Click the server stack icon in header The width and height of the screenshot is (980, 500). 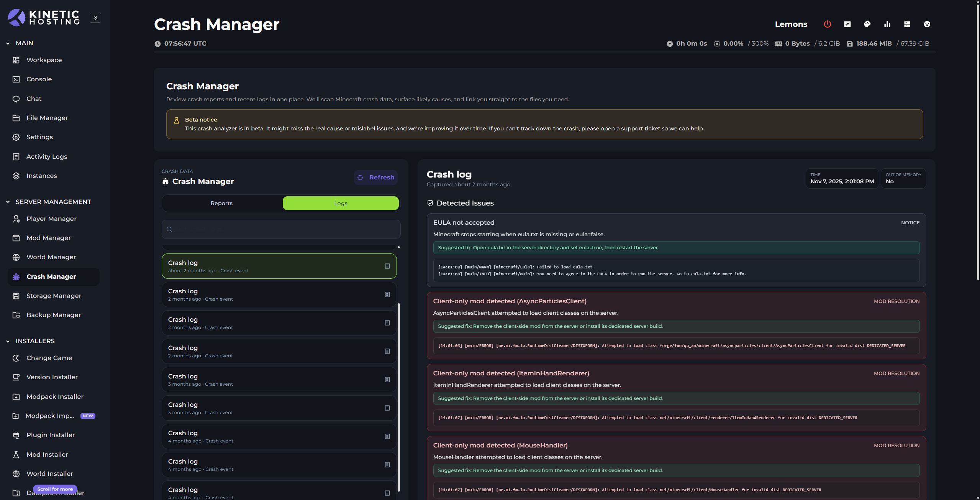tap(907, 24)
